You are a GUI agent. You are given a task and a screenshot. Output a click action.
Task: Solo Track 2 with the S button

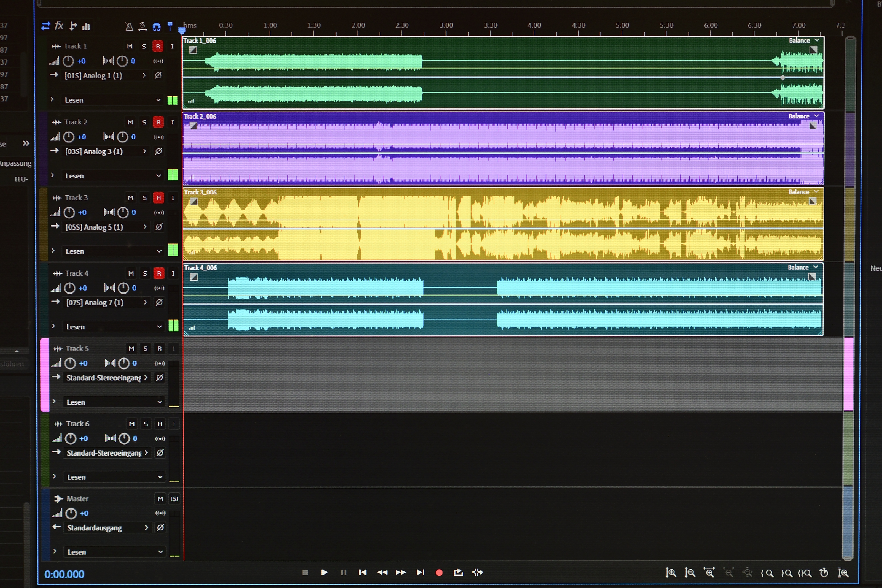144,122
